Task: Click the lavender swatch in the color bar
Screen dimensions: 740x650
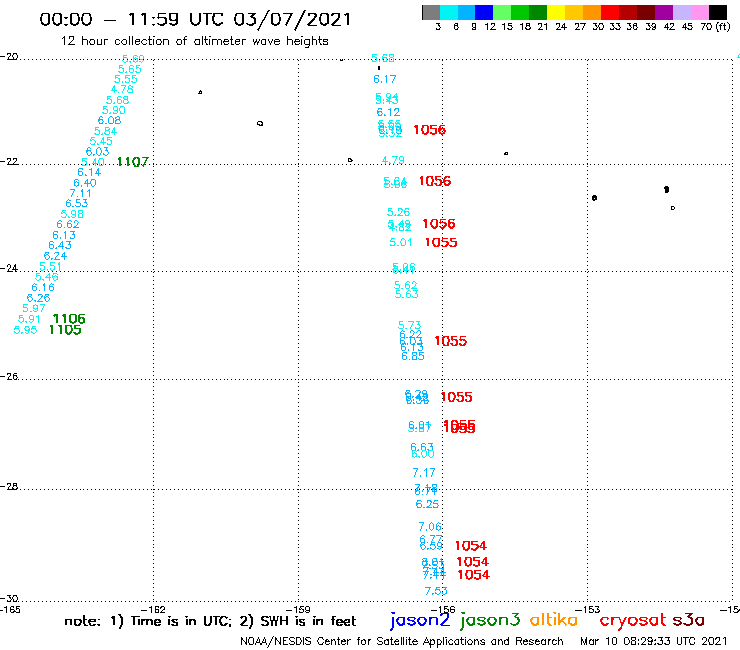Action: click(x=682, y=12)
